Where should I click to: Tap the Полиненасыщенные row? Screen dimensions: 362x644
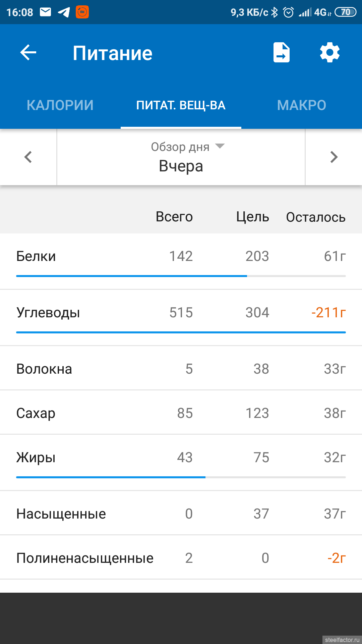[181, 558]
